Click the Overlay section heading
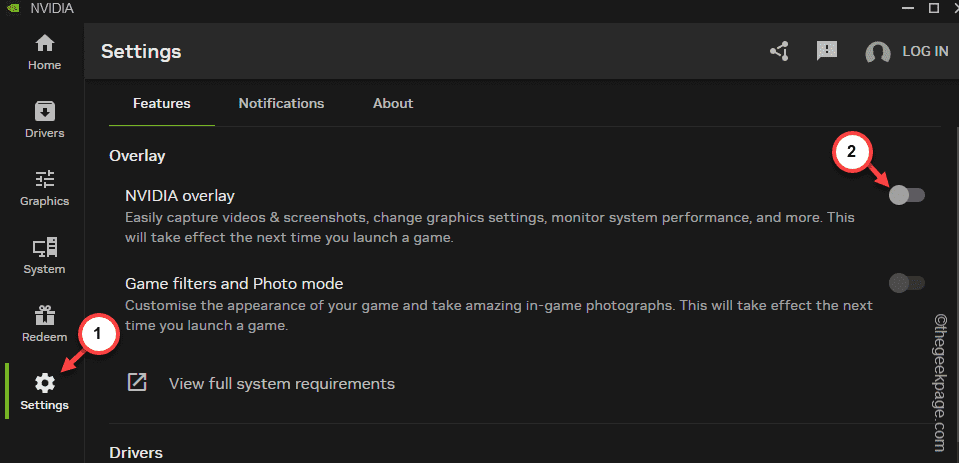This screenshot has width=959, height=463. tap(137, 156)
